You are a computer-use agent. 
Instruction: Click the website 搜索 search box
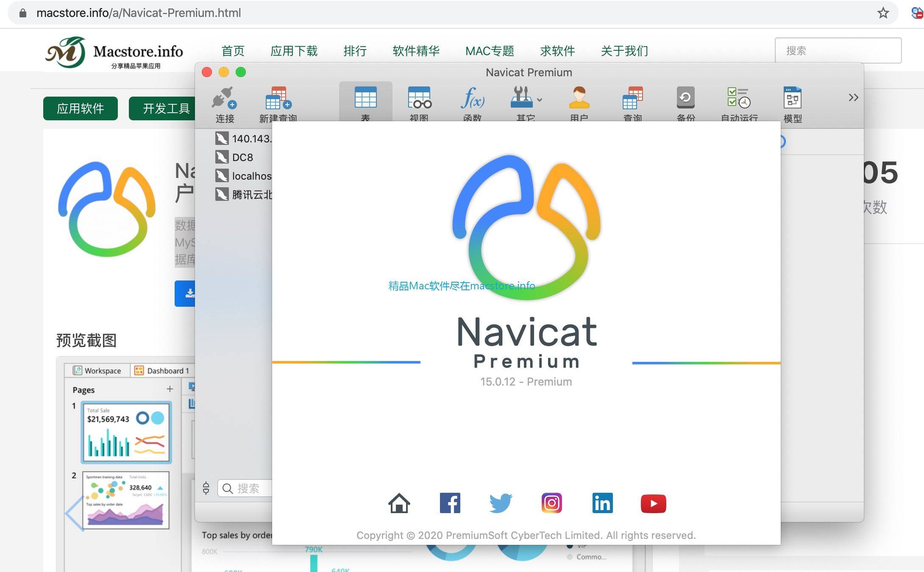click(838, 50)
